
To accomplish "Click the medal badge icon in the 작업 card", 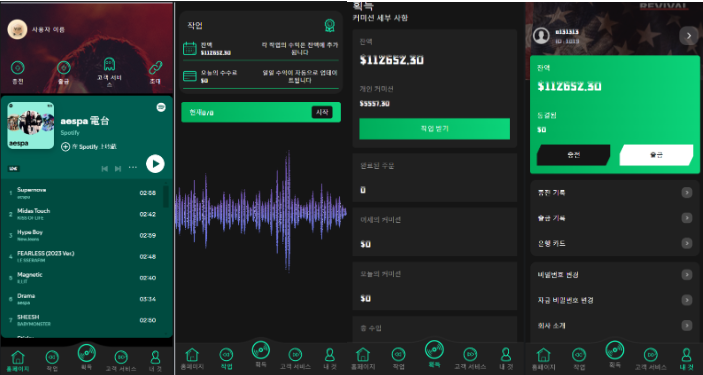I will click(x=330, y=25).
